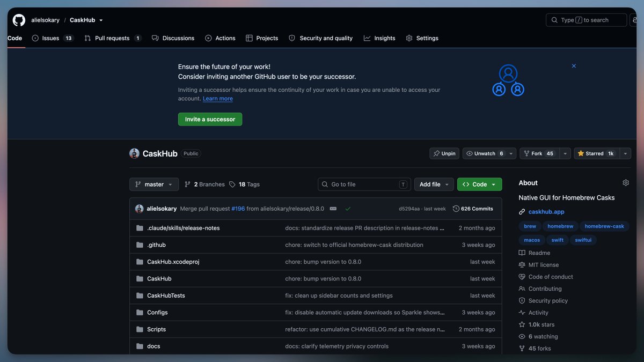644x362 pixels.
Task: Open the About settings gear icon
Action: [626, 183]
